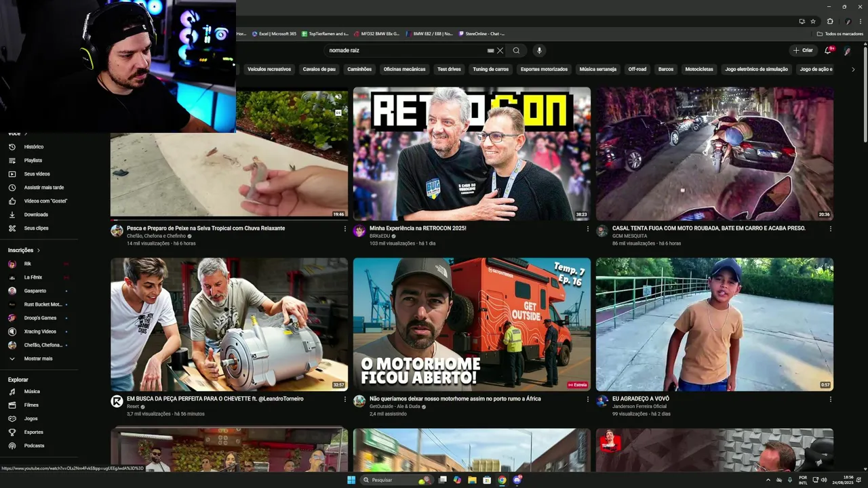Filter by Test drives chip
Image resolution: width=868 pixels, height=488 pixels.
click(449, 69)
